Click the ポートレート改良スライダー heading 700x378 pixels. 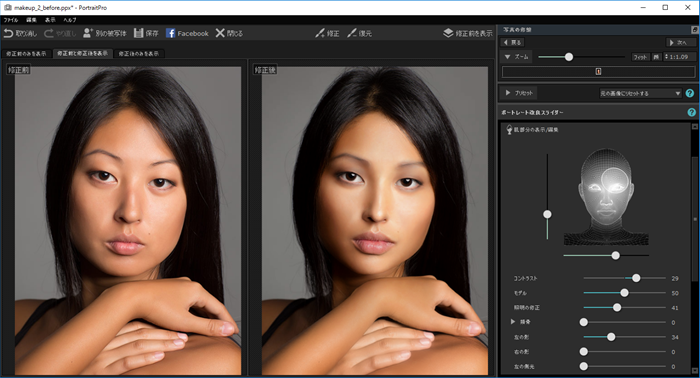[532, 112]
